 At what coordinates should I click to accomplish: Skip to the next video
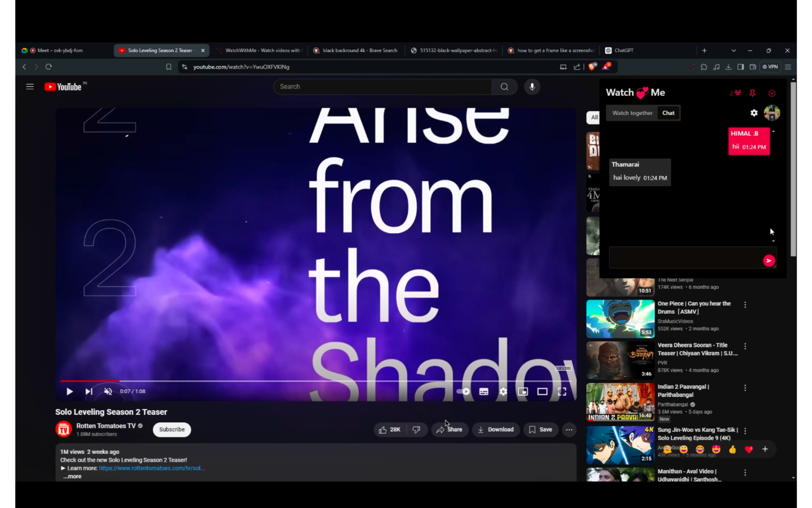[x=89, y=392]
